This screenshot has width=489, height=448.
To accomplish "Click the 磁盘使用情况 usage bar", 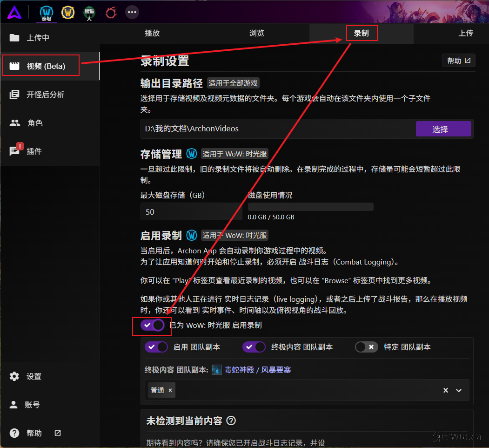I will coord(311,206).
